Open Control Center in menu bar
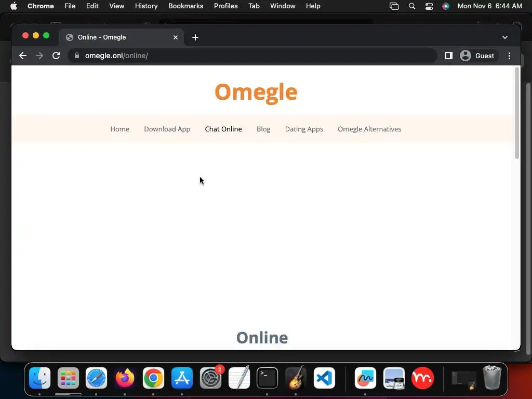The height and width of the screenshot is (399, 532). click(429, 6)
